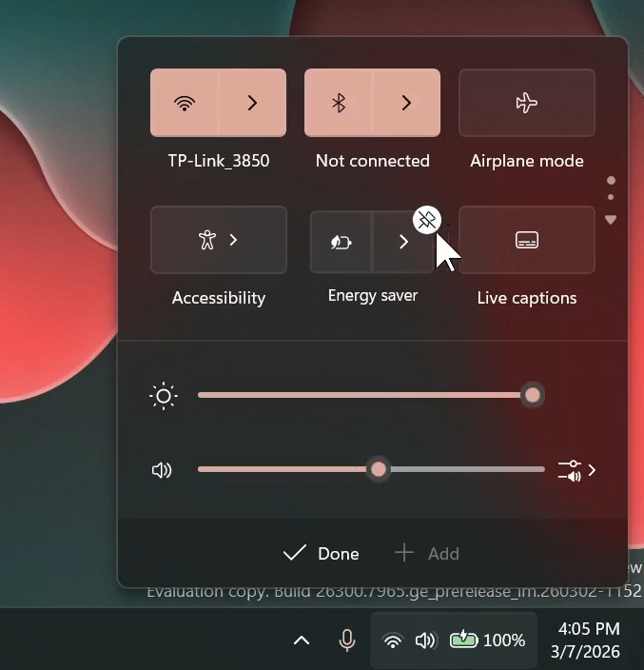The height and width of the screenshot is (670, 644).
Task: Toggle Energy saver leaf battery icon
Action: [x=342, y=243]
